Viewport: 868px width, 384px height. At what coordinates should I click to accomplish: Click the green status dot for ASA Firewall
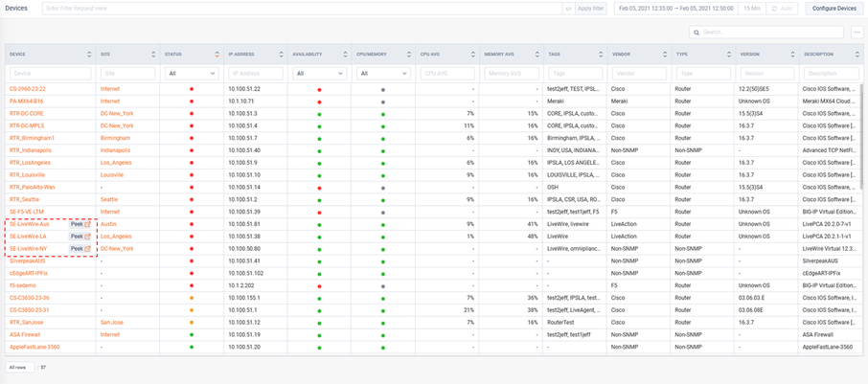[x=192, y=334]
